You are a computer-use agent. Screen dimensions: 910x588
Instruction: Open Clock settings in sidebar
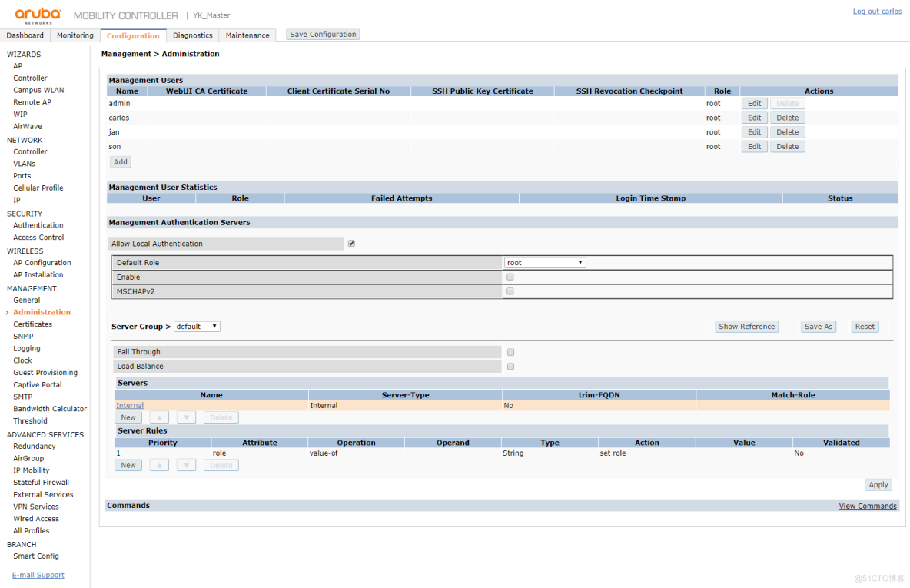click(22, 360)
